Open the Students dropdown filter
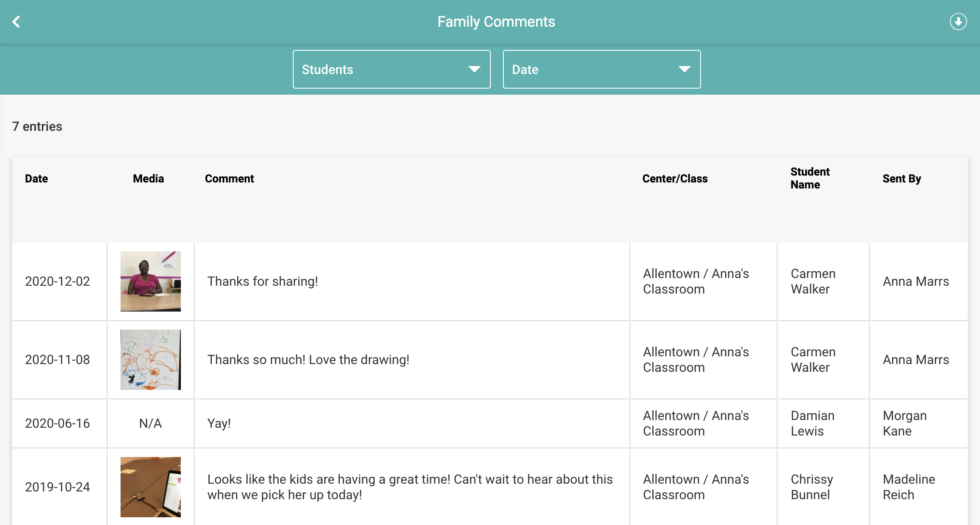The height and width of the screenshot is (525, 980). click(391, 69)
